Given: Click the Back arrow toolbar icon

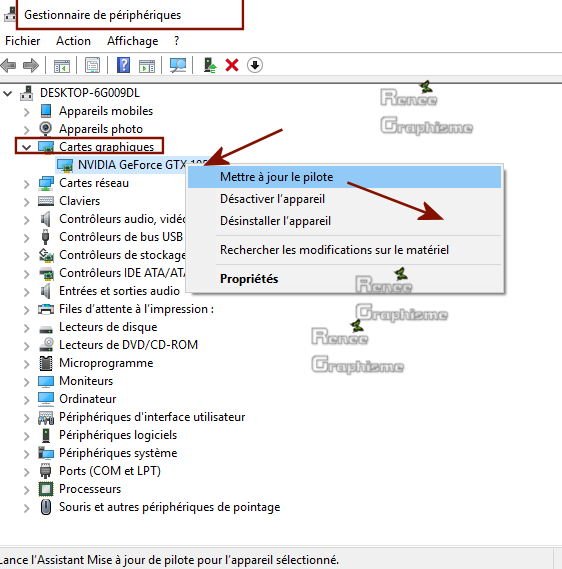Looking at the screenshot, I should pos(9,66).
